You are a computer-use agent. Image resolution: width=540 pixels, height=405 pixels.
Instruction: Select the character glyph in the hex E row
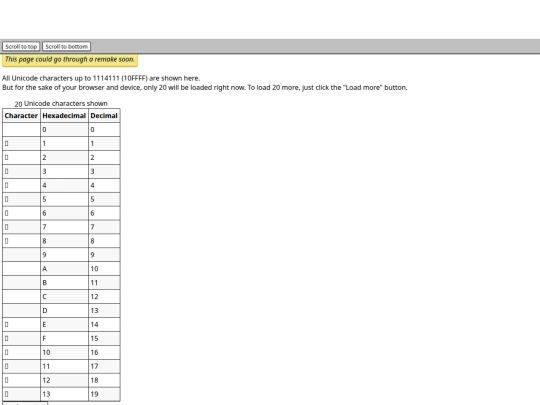7,324
